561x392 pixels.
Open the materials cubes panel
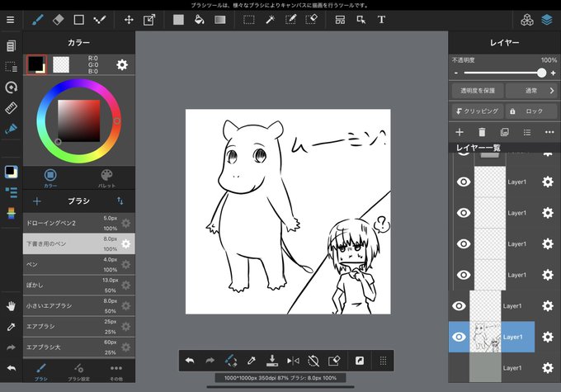tap(526, 20)
